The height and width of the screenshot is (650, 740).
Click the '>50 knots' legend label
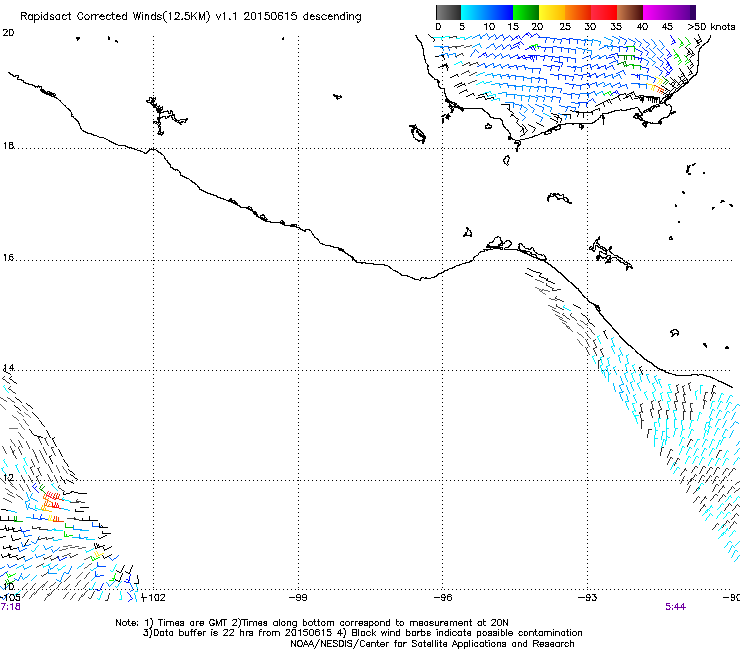711,27
